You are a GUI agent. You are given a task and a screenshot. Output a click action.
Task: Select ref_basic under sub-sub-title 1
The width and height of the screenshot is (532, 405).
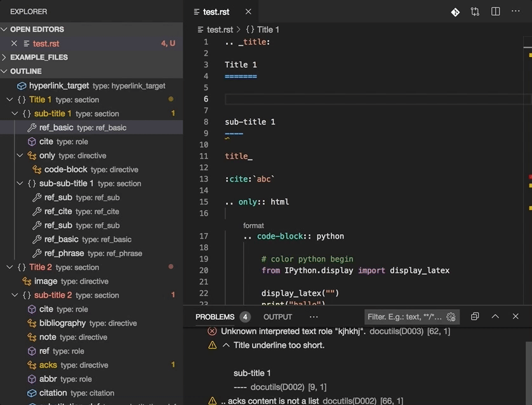pyautogui.click(x=91, y=239)
